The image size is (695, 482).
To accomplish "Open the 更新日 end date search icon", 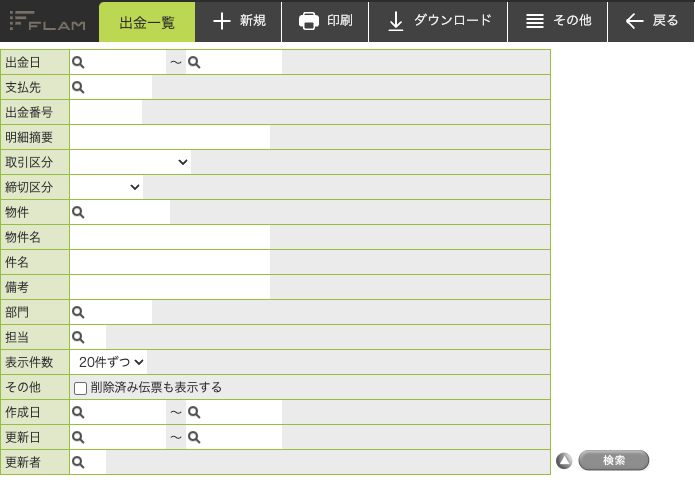I will pyautogui.click(x=194, y=438).
